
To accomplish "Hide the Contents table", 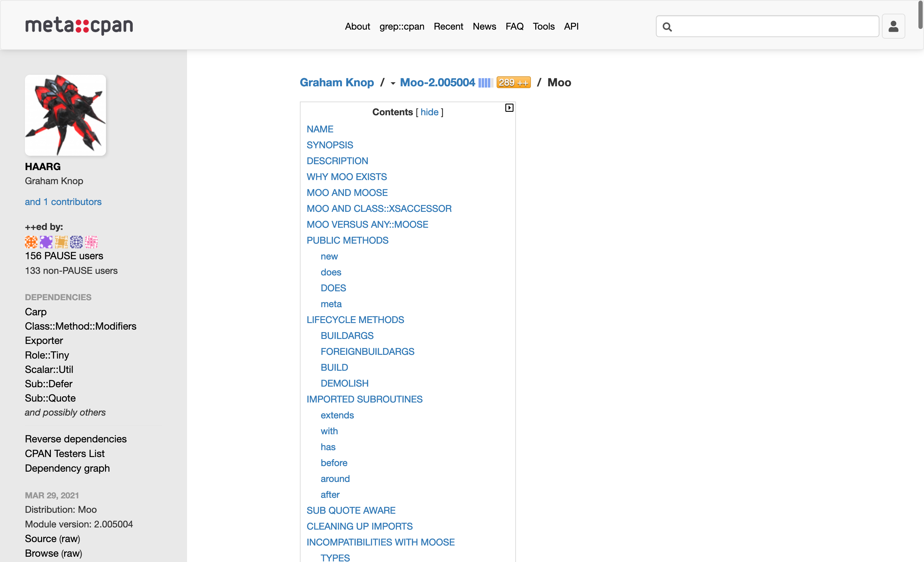I will click(429, 112).
